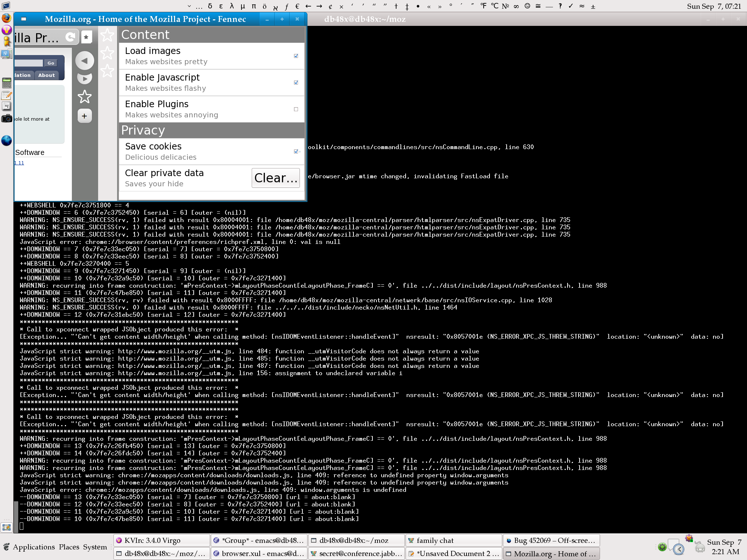Take a screenshot with the camera launcher
Screen dimensions: 747x560
7,118
